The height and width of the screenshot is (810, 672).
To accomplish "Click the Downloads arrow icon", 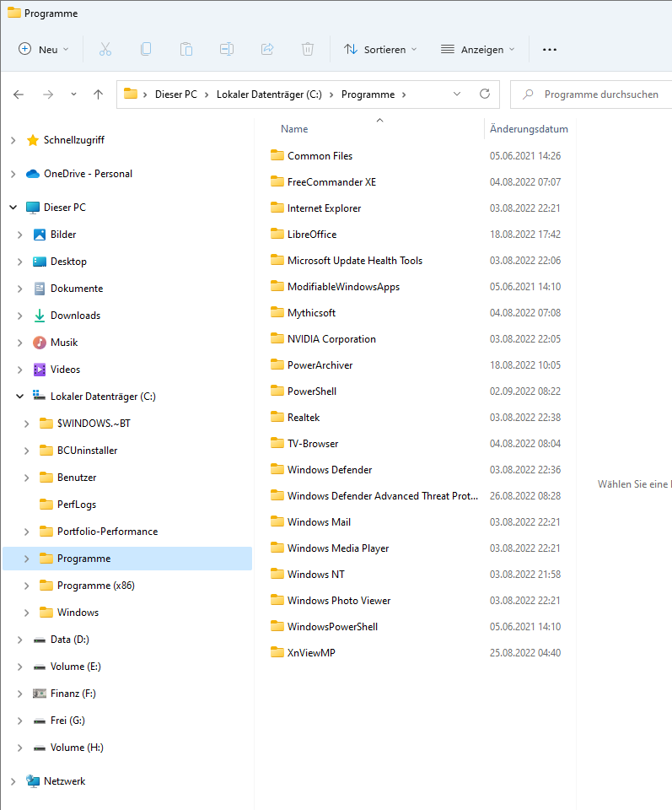I will [x=40, y=316].
